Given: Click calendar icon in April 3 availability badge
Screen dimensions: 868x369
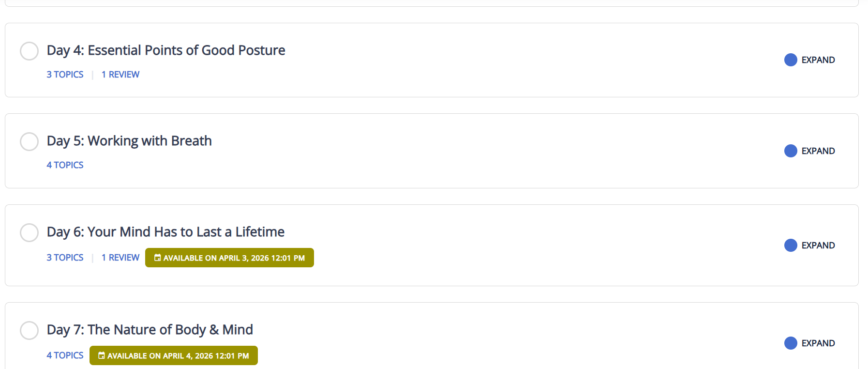Looking at the screenshot, I should 157,258.
